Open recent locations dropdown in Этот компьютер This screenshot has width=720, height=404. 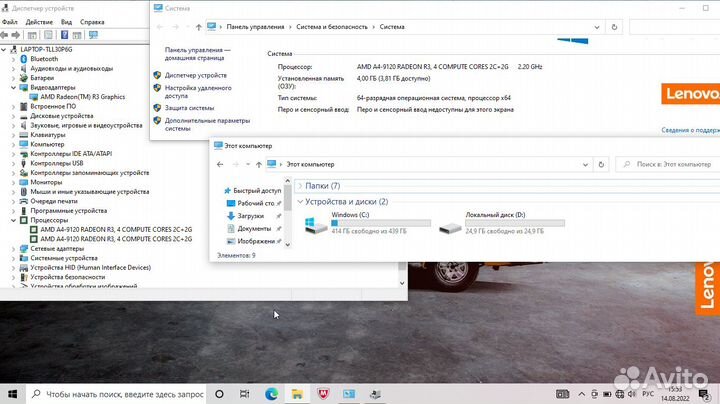click(x=248, y=164)
